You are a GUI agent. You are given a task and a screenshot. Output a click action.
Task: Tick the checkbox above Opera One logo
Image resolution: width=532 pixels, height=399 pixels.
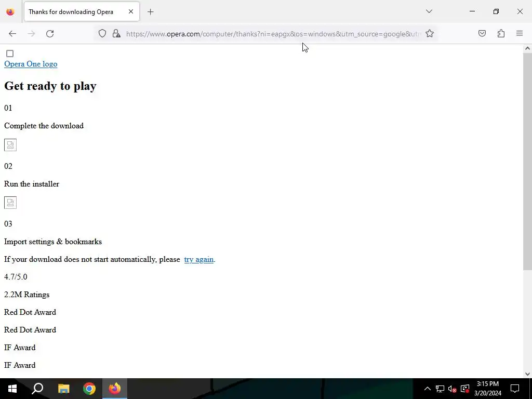[x=10, y=54]
